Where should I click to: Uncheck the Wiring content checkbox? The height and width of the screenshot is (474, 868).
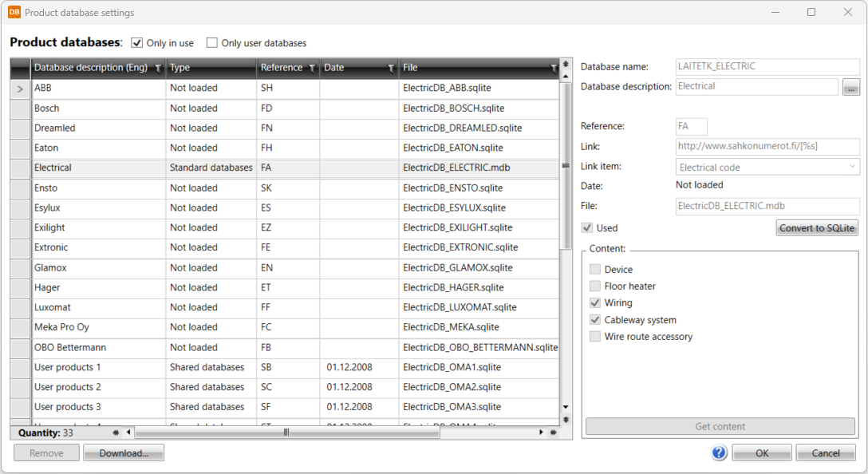point(595,303)
